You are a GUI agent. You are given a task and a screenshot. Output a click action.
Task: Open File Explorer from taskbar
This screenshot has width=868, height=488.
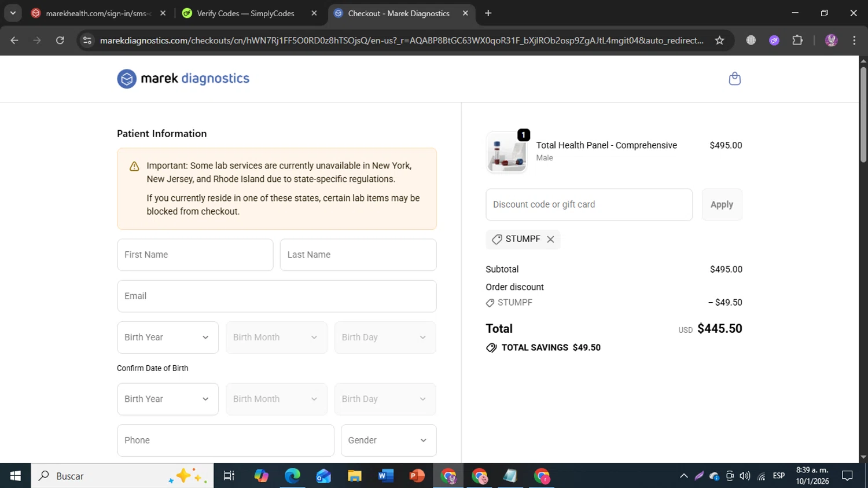coord(354,476)
